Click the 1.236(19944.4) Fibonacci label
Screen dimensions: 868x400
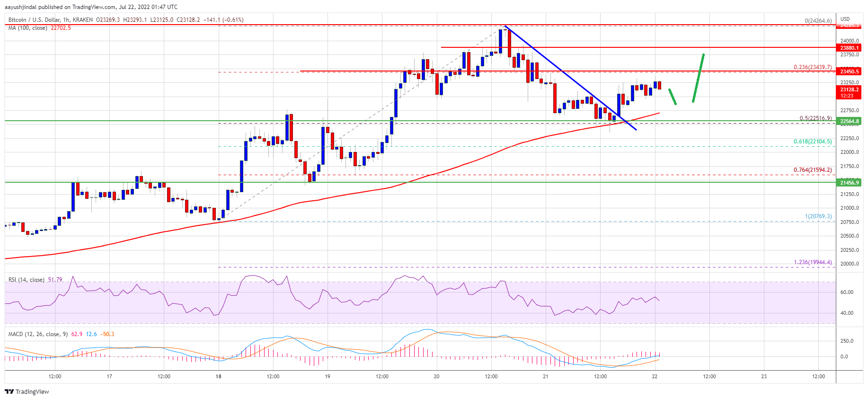click(813, 262)
